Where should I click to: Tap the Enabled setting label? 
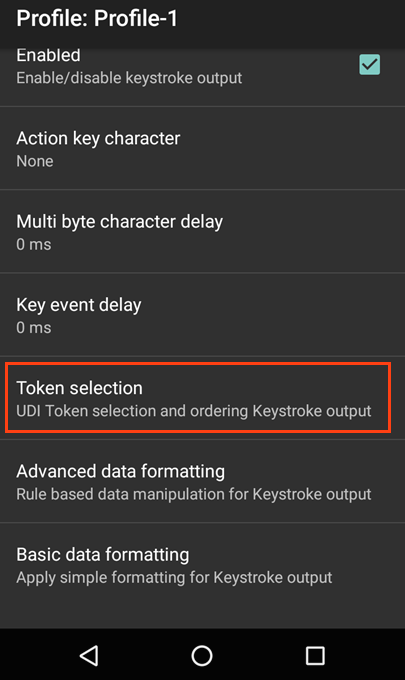tap(48, 56)
